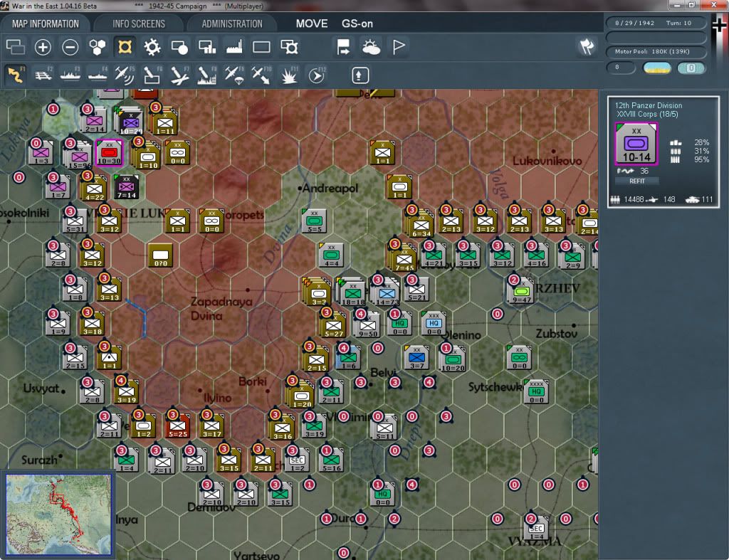Click the flag with arrow icon

coord(343,47)
